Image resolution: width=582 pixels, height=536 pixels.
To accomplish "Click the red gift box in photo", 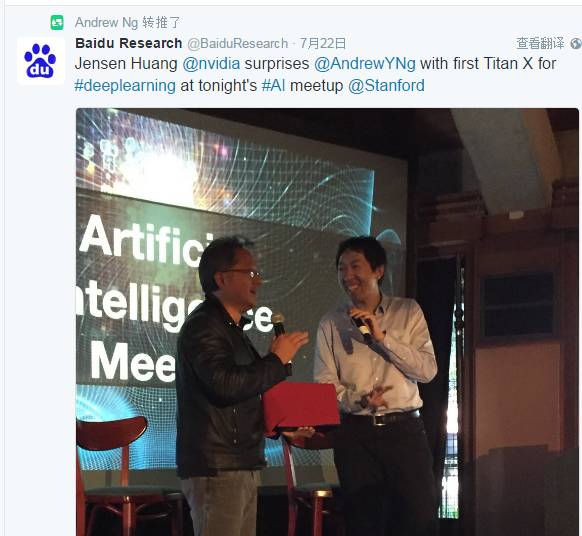I will [x=301, y=406].
